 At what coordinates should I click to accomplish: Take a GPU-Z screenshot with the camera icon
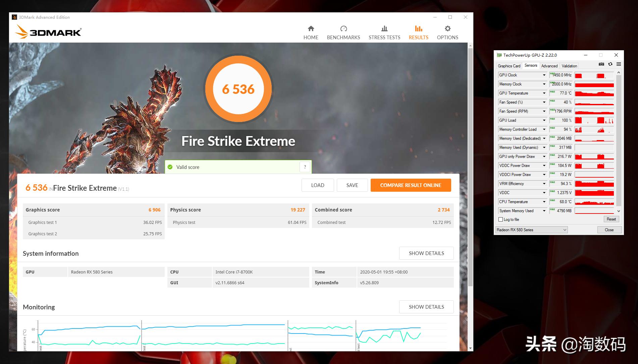click(601, 64)
